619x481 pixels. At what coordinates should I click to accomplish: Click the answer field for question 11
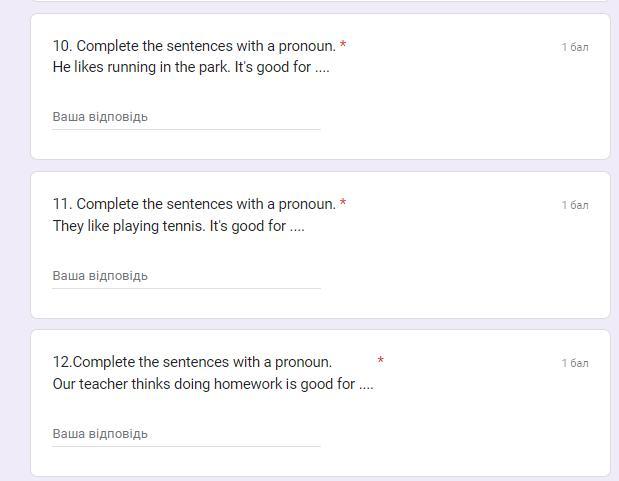point(186,276)
